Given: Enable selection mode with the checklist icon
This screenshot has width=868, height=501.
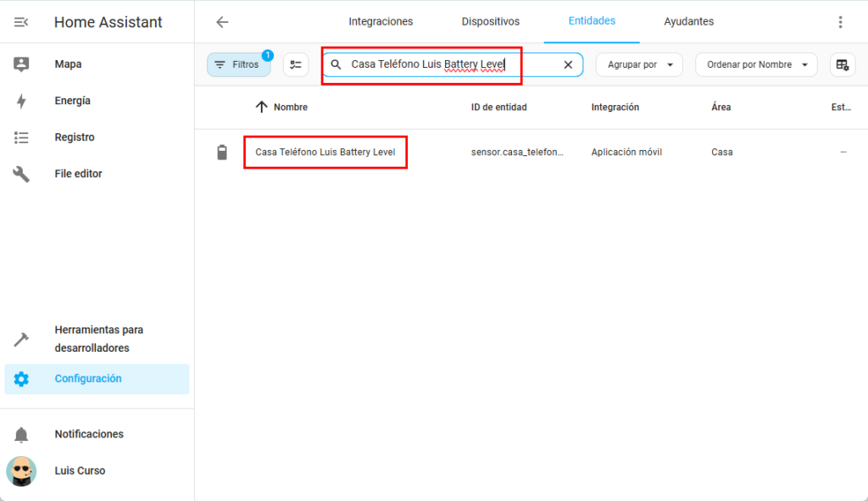Looking at the screenshot, I should click(296, 64).
